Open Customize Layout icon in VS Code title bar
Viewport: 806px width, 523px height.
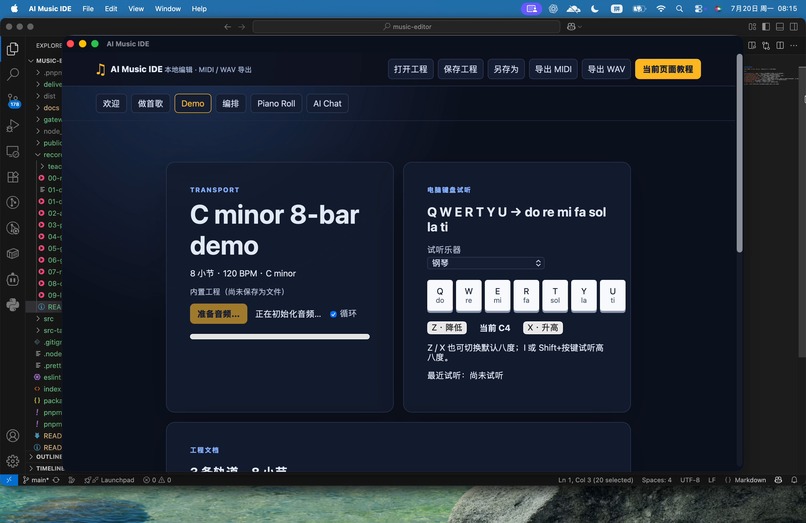pyautogui.click(x=752, y=26)
